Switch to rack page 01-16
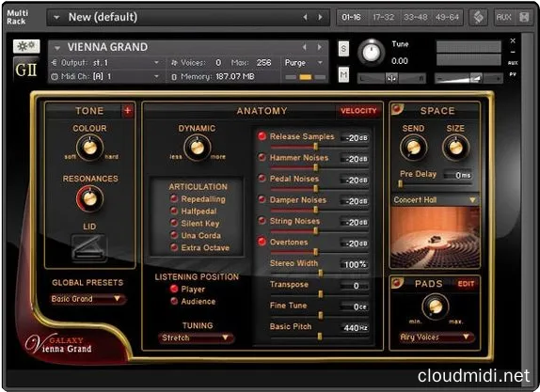Screen dimensions: 540x392 352,17
